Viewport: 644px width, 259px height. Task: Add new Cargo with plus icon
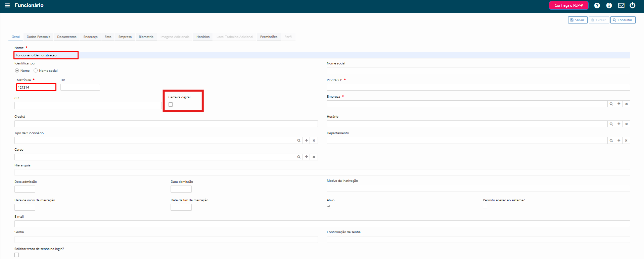[x=307, y=157]
